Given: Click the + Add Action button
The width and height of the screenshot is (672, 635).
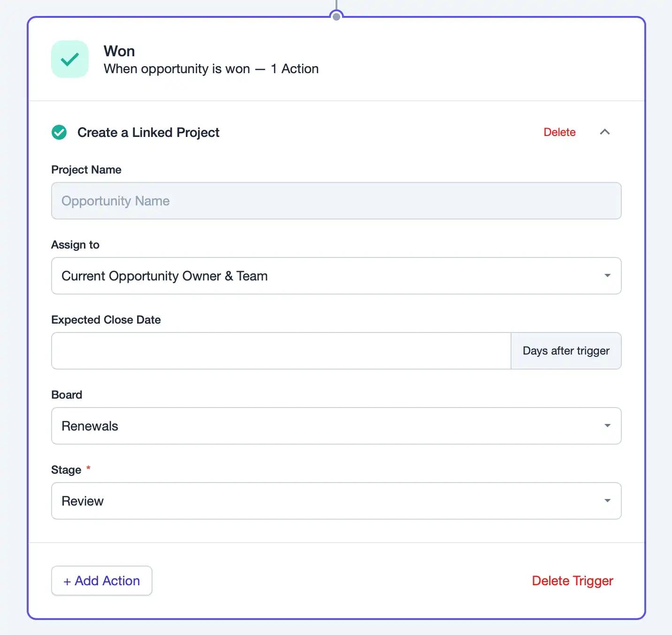Looking at the screenshot, I should 102,581.
